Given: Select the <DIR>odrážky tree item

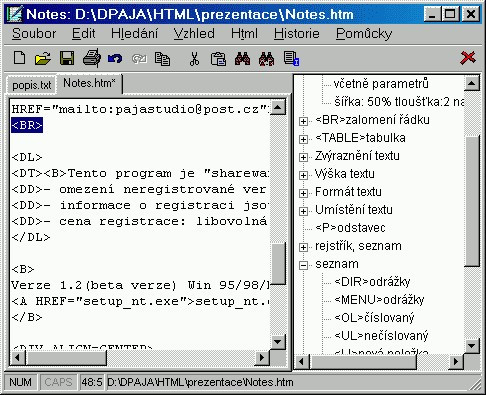Looking at the screenshot, I should [372, 282].
